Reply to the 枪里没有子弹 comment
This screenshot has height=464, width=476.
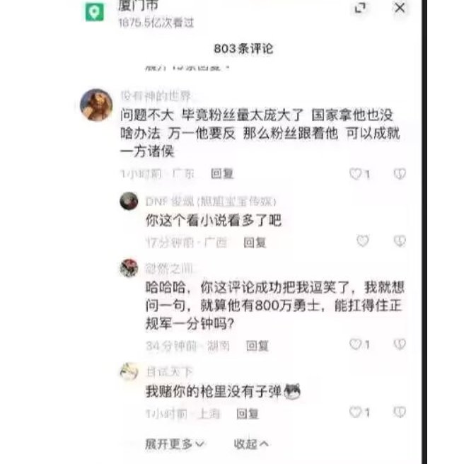[x=248, y=414]
